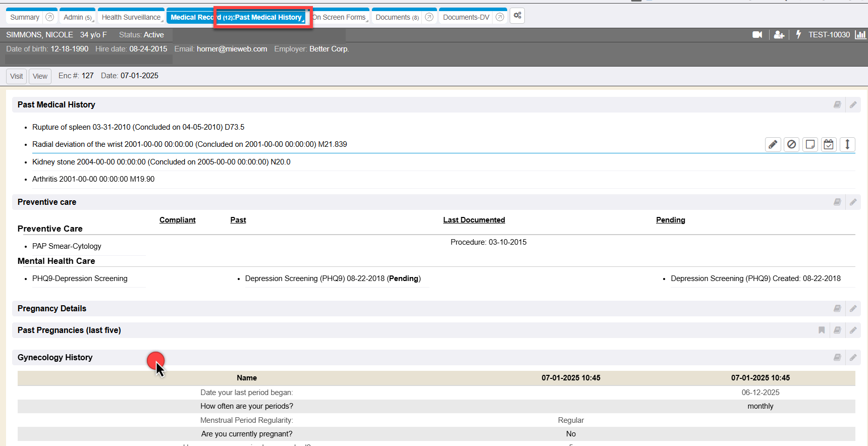Image resolution: width=868 pixels, height=446 pixels.
Task: Click the sticky note icon on Radial deviation row
Action: [810, 145]
